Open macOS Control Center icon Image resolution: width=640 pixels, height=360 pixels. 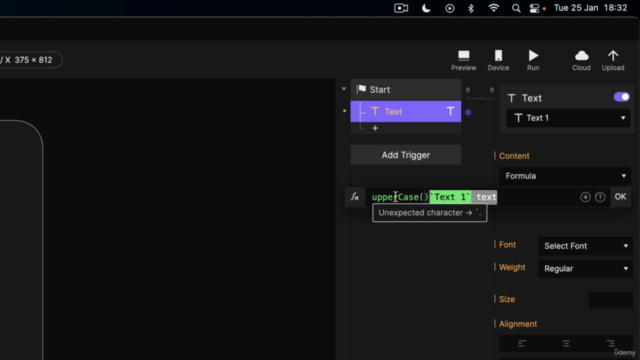534,8
